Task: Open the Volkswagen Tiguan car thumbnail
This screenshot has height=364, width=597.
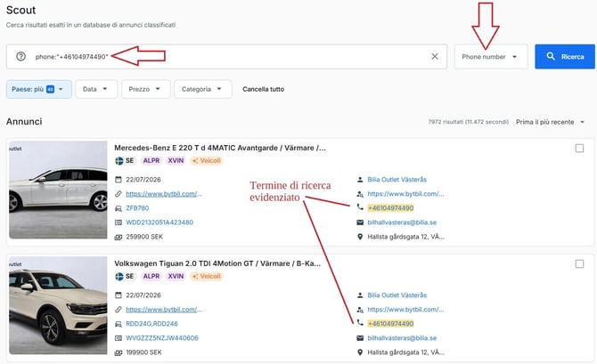Action: click(x=58, y=305)
